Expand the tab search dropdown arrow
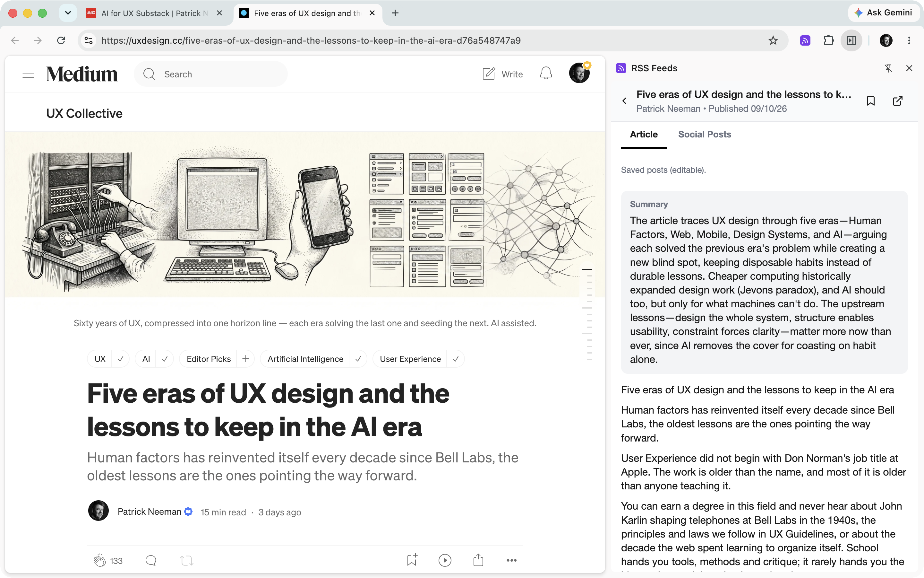 [68, 13]
